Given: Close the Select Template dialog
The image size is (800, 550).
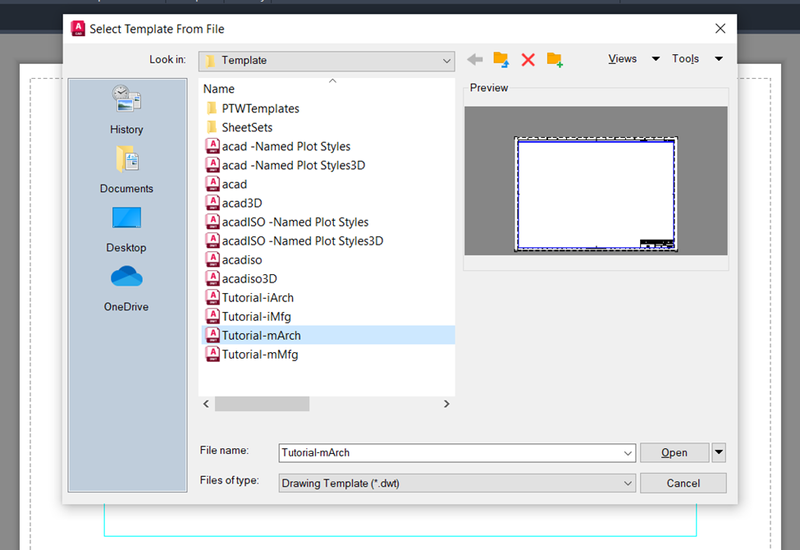Looking at the screenshot, I should tap(720, 29).
